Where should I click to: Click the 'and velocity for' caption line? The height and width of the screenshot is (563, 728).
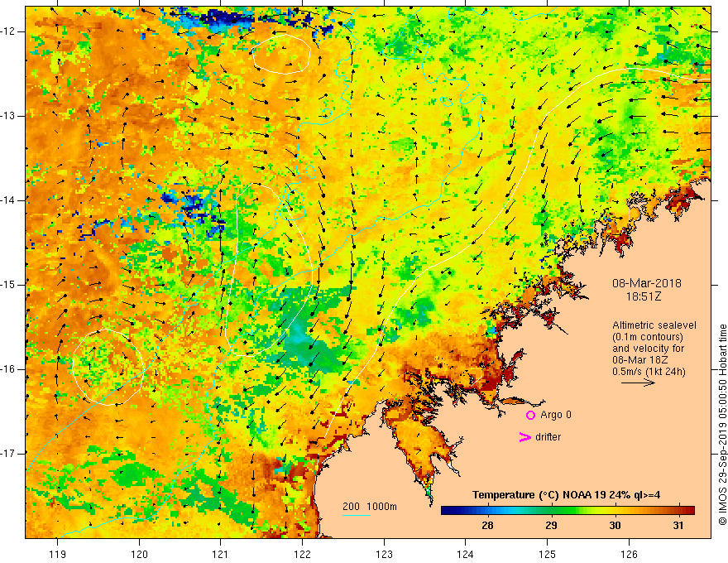coord(648,349)
